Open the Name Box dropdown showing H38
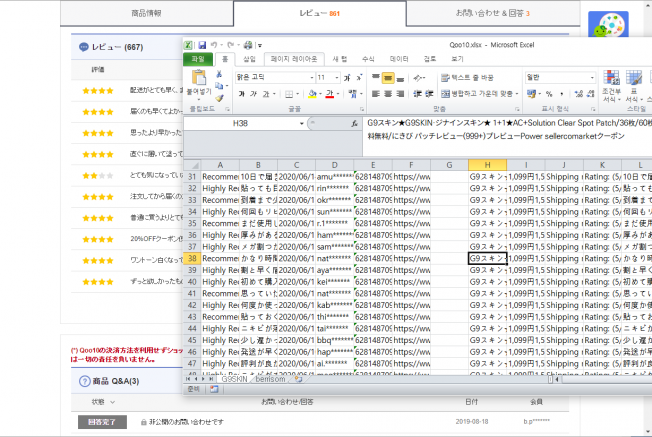 tap(301, 123)
